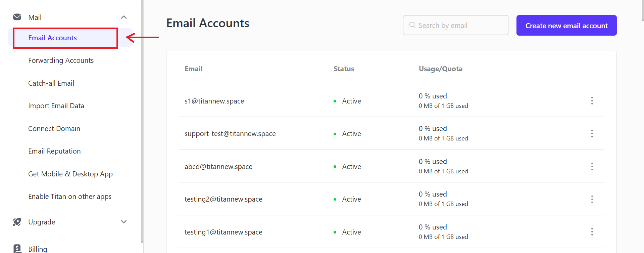Click the Email column header

click(194, 69)
